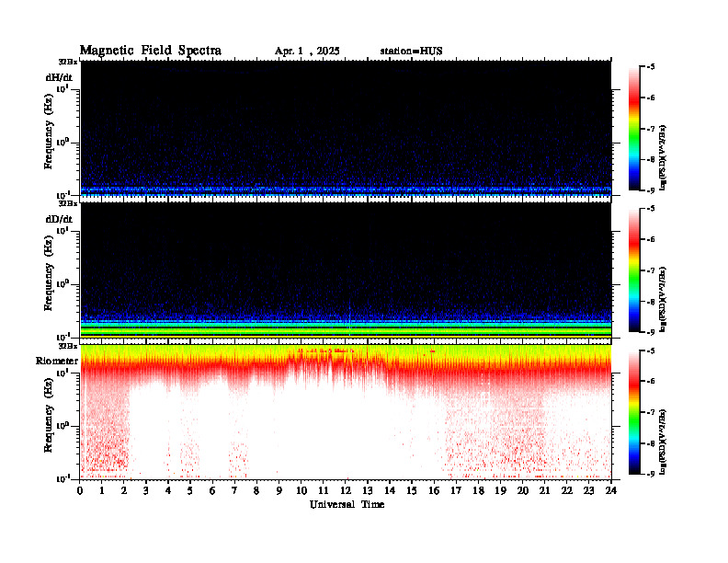The width and height of the screenshot is (728, 563).
Task: Click the color bar beside the dD/dt panel
Action: pyautogui.click(x=634, y=270)
